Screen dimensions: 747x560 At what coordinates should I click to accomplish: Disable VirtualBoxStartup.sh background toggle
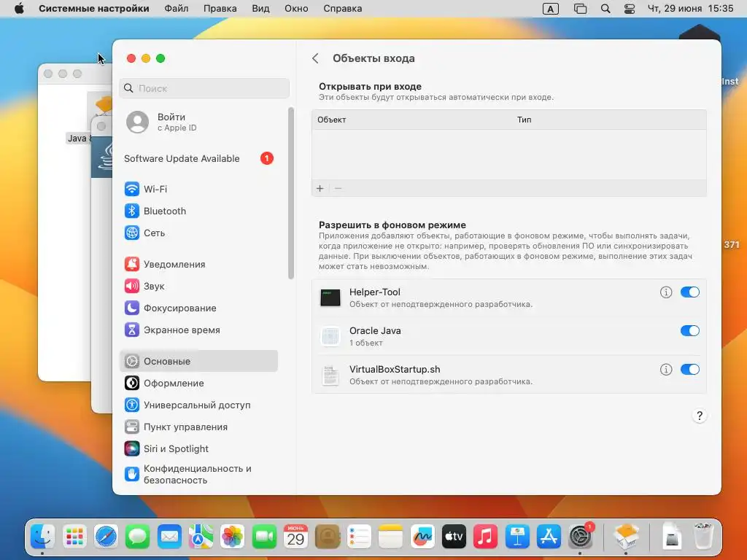[690, 370]
